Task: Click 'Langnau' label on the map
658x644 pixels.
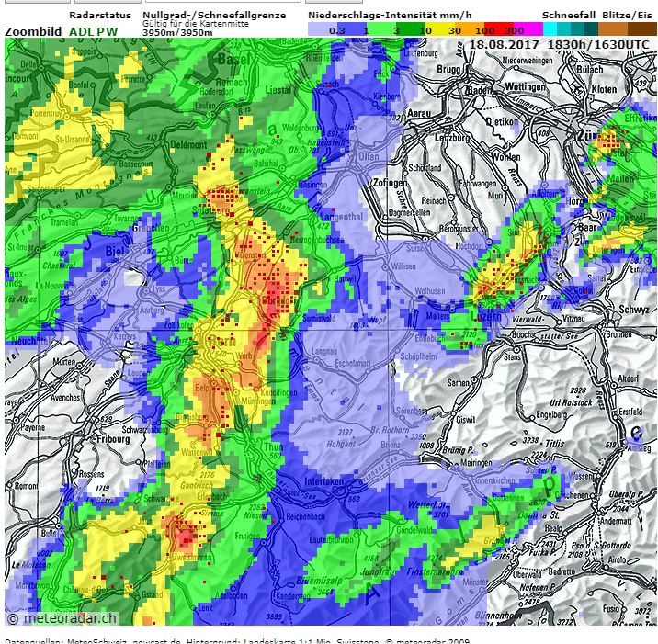Action: [x=323, y=352]
